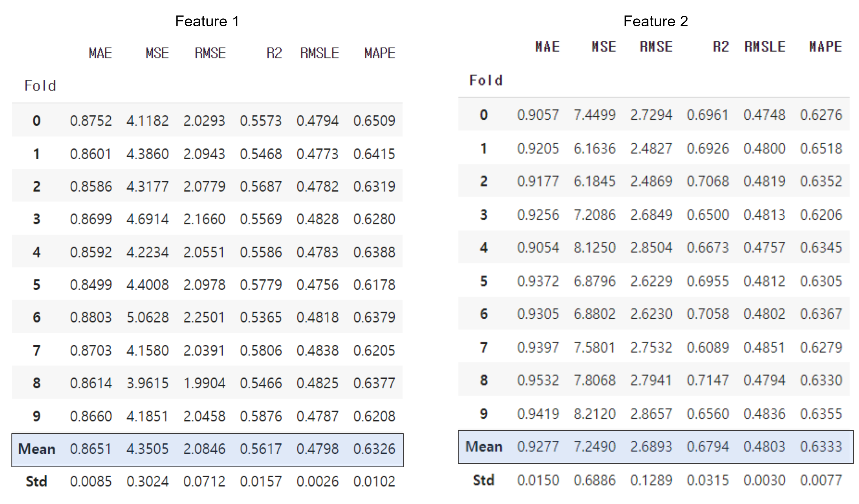Screen dimensions: 859x504
Task: Click the Mean row label in Feature 1
Action: (x=36, y=449)
